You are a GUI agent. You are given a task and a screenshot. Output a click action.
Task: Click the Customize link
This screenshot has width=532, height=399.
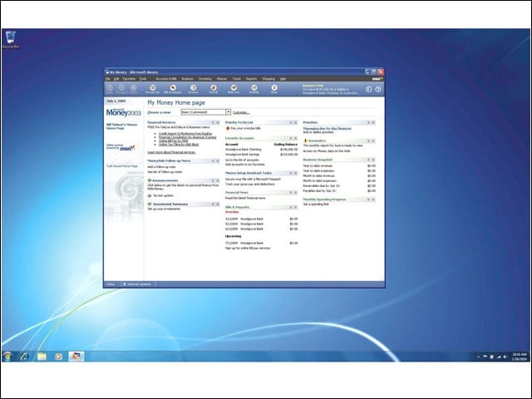[x=241, y=112]
